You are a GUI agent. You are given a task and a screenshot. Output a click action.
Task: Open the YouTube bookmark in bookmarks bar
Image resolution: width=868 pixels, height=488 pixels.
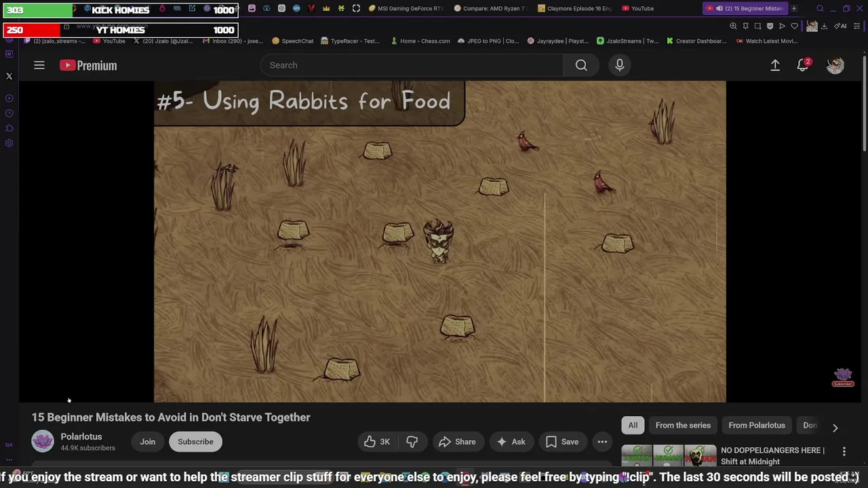(109, 41)
